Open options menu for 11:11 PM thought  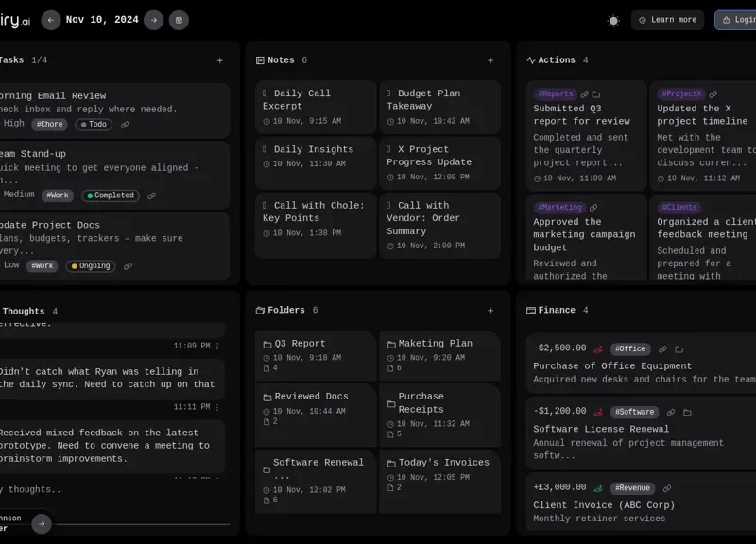pyautogui.click(x=217, y=407)
